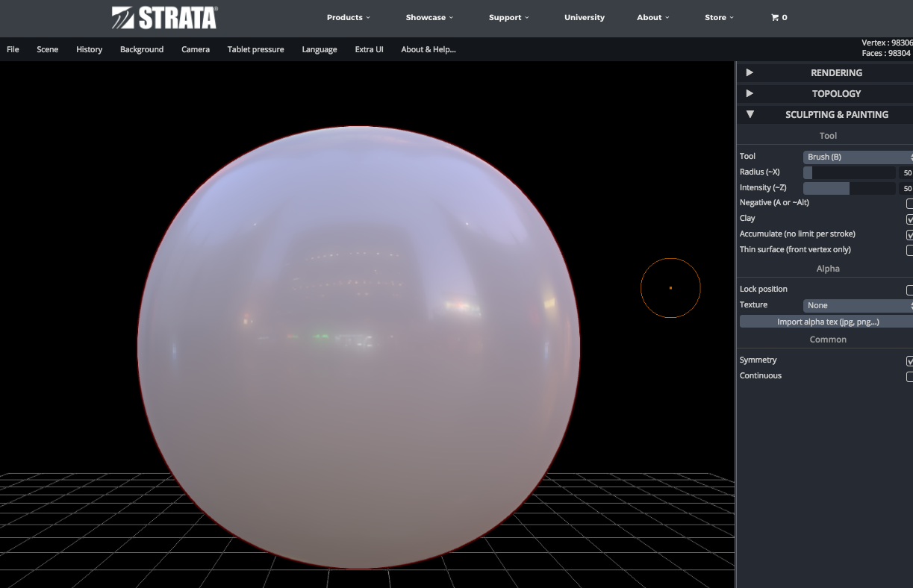913x588 pixels.
Task: Open the shopping cart icon
Action: click(x=779, y=17)
